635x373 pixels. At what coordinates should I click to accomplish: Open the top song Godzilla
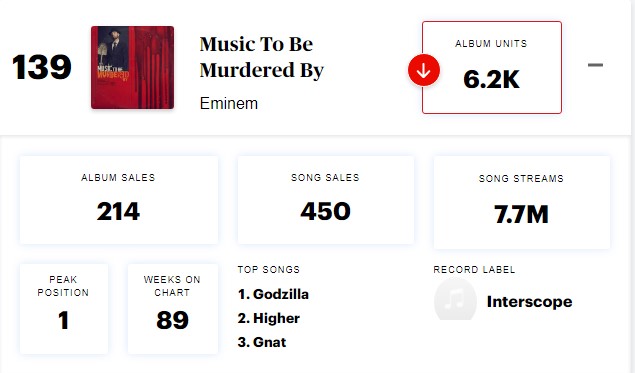273,294
